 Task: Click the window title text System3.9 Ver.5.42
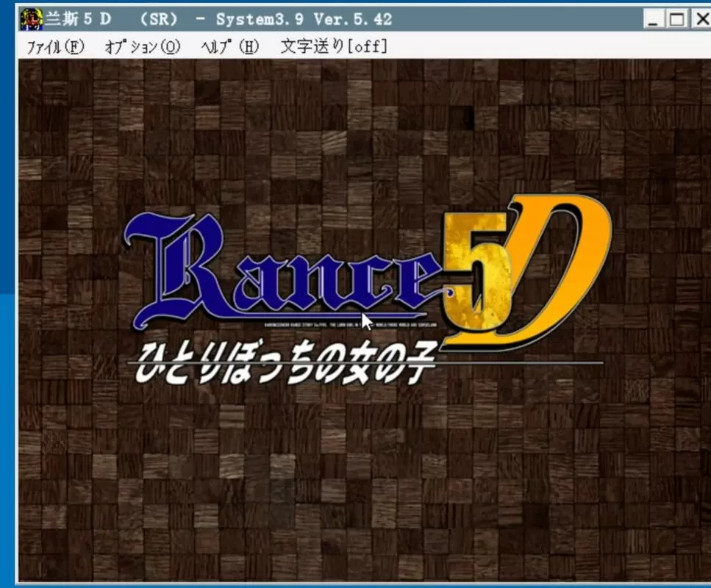(x=304, y=20)
